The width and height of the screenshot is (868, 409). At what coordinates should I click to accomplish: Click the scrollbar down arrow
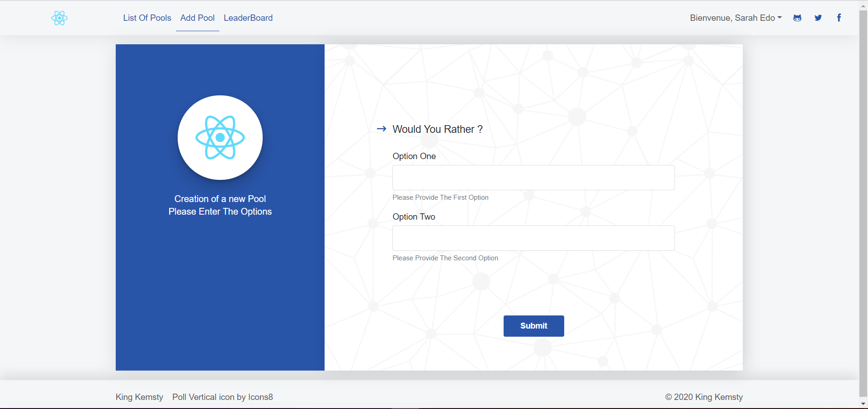point(863,404)
